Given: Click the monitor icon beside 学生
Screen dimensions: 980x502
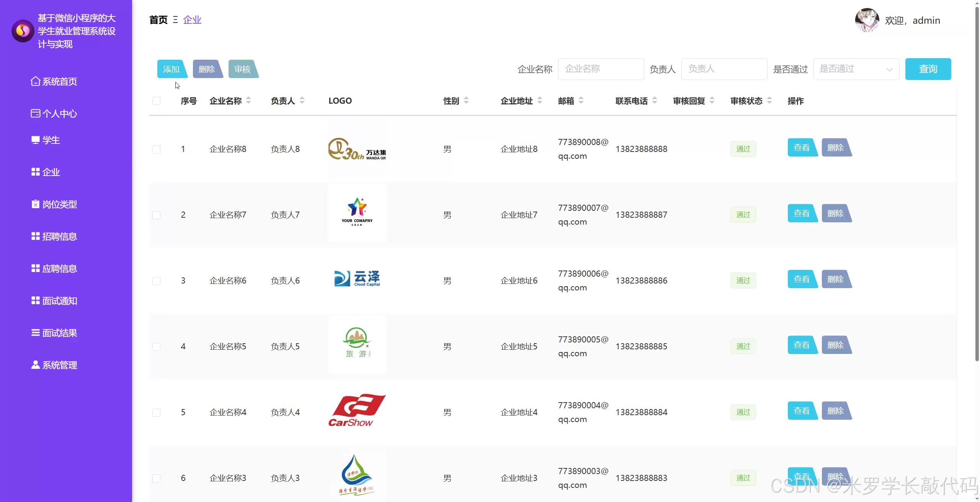Looking at the screenshot, I should 35,140.
